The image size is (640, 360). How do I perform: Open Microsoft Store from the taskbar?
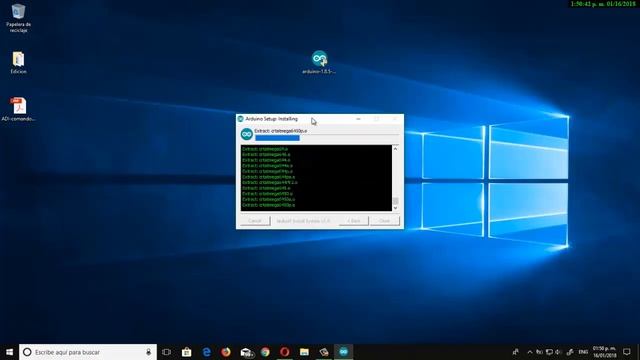coord(187,352)
